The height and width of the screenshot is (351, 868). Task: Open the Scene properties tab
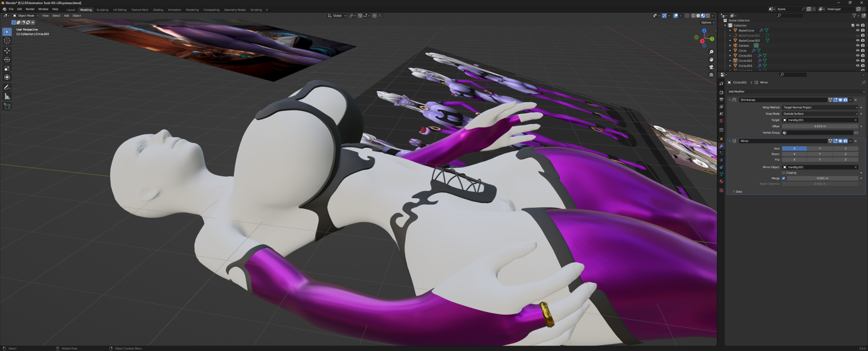[721, 114]
